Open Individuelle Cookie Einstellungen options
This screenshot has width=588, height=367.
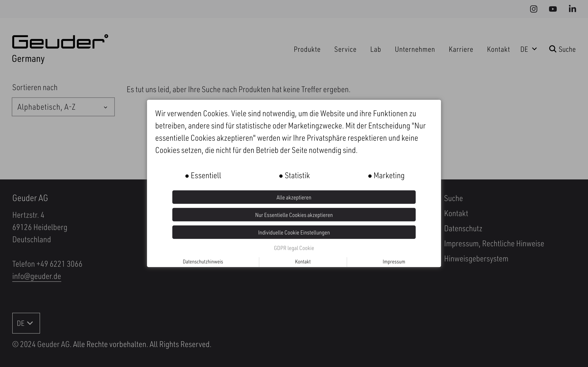coord(294,232)
